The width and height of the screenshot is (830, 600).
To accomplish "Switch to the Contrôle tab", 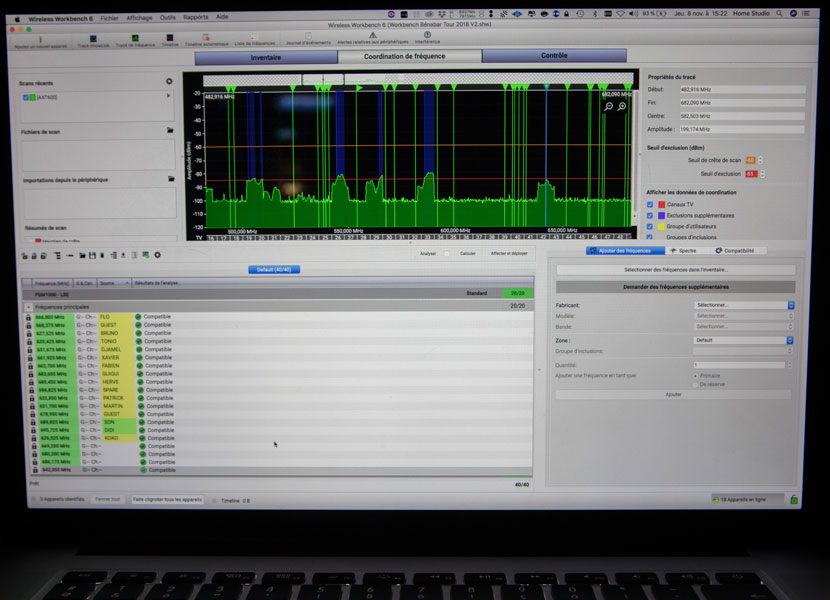I will (x=554, y=55).
